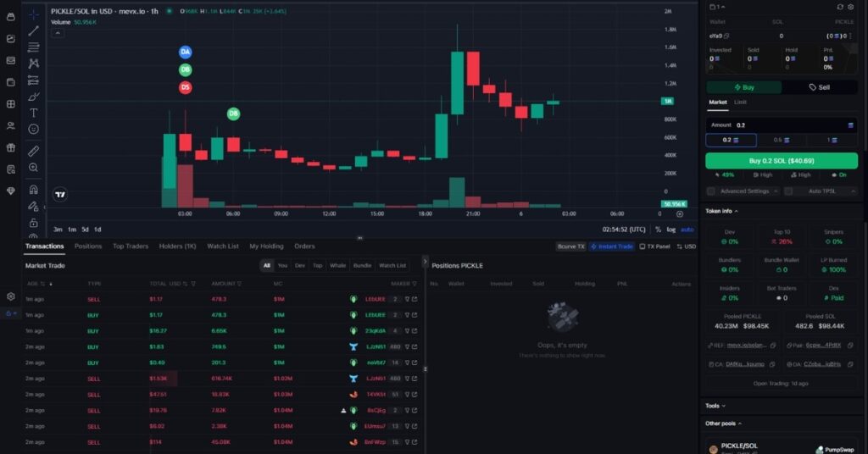Select the Buy tab in trade panel
Viewport: 868px width, 454px height.
744,87
